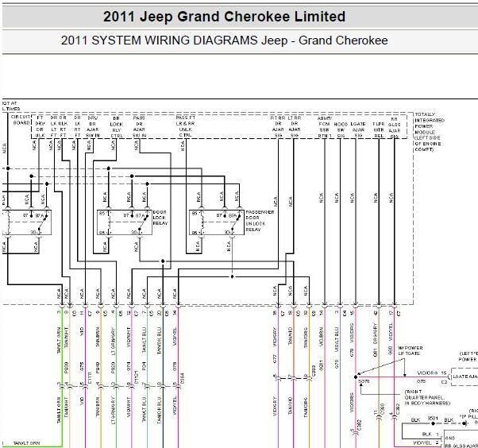The height and width of the screenshot is (448, 478).
Task: Click the 'LT RR DR AJAR SIG' pin label
Action: click(294, 126)
